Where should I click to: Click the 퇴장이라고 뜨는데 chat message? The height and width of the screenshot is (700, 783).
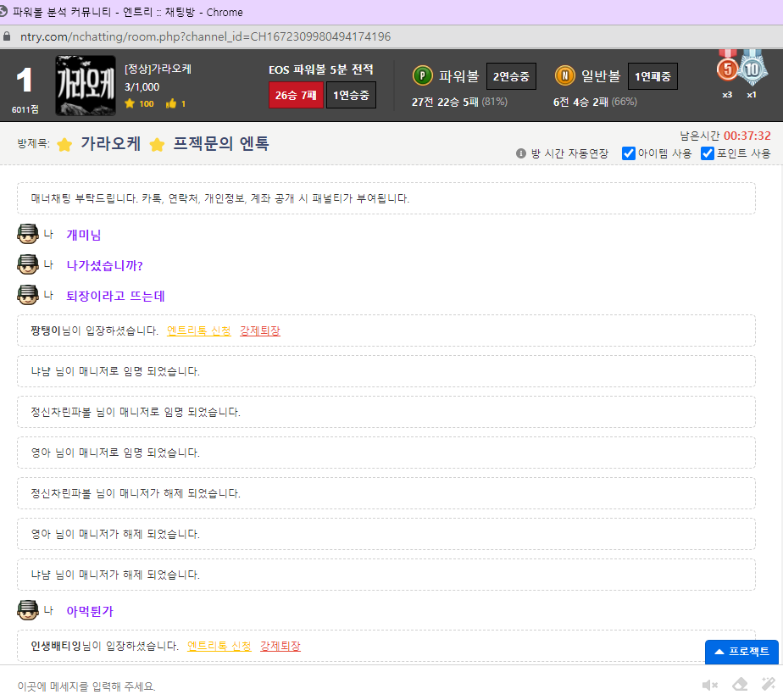point(116,296)
